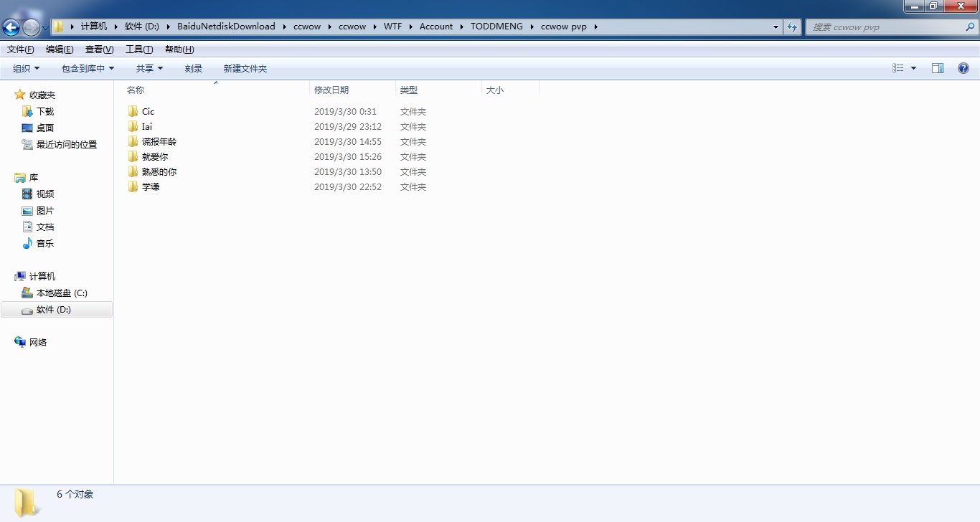The width and height of the screenshot is (980, 522).
Task: Open the 工具(T) menu
Action: coord(139,49)
